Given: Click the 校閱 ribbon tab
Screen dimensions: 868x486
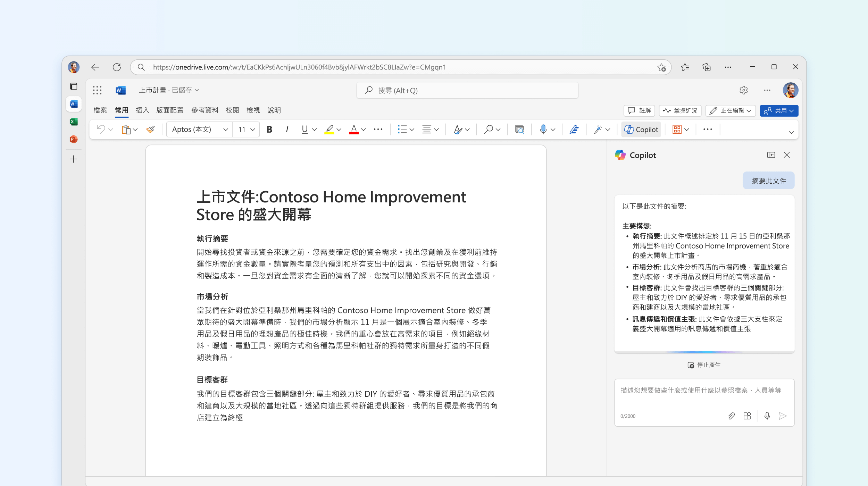Looking at the screenshot, I should point(233,110).
